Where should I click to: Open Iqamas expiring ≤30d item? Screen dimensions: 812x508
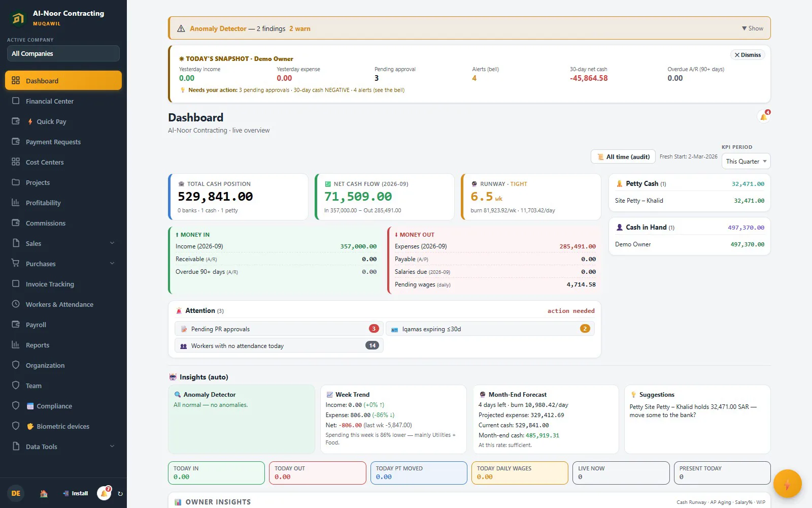tap(490, 329)
